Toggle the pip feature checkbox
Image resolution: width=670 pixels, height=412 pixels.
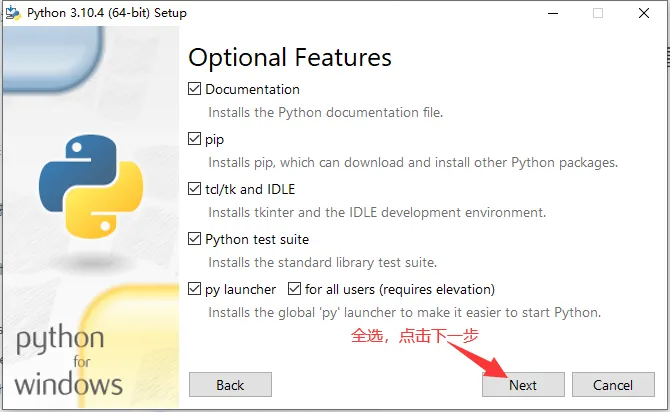pos(195,139)
